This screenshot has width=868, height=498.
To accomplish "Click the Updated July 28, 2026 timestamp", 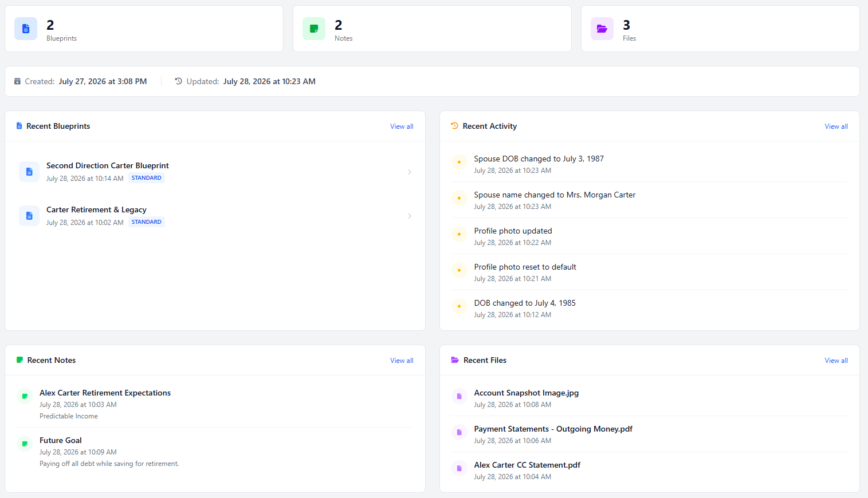I will click(269, 81).
